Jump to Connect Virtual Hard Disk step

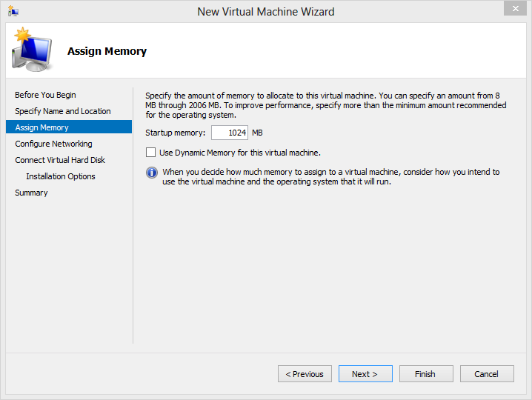60,160
